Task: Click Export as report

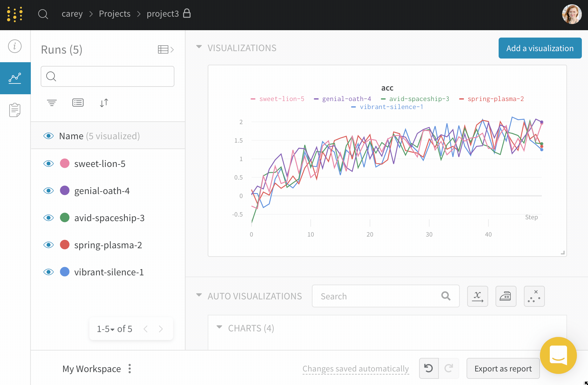Action: point(503,368)
